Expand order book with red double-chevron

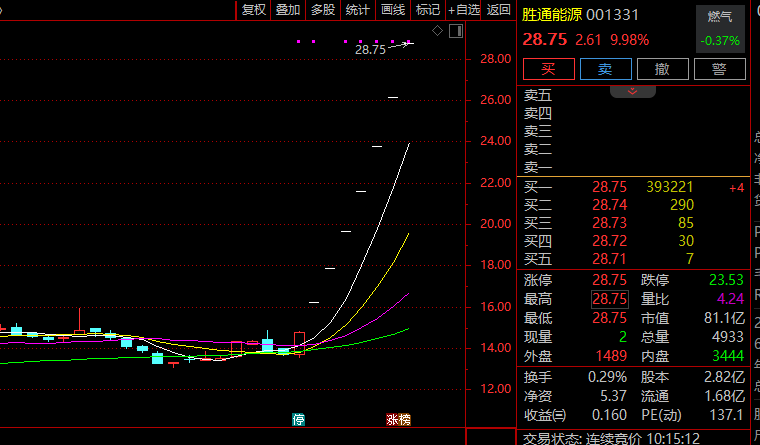[x=632, y=91]
